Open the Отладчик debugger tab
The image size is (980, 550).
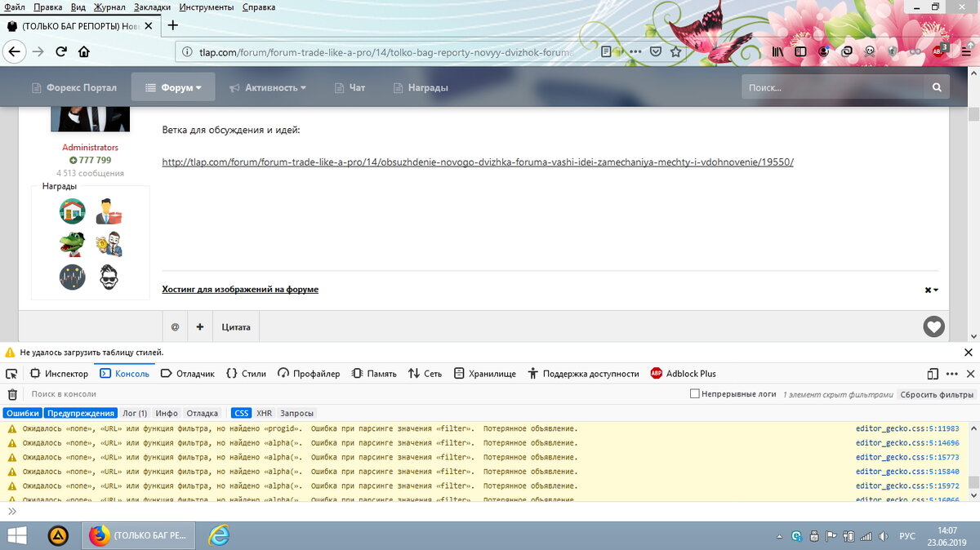[x=187, y=374]
